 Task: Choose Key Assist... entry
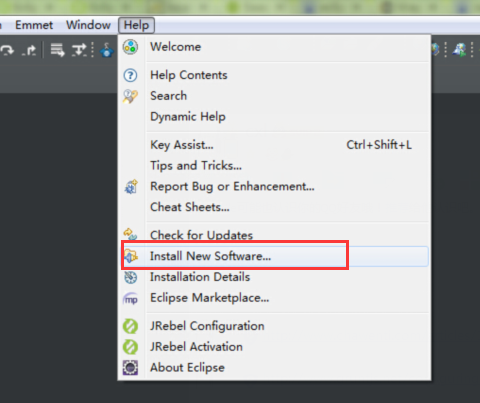[x=274, y=145]
